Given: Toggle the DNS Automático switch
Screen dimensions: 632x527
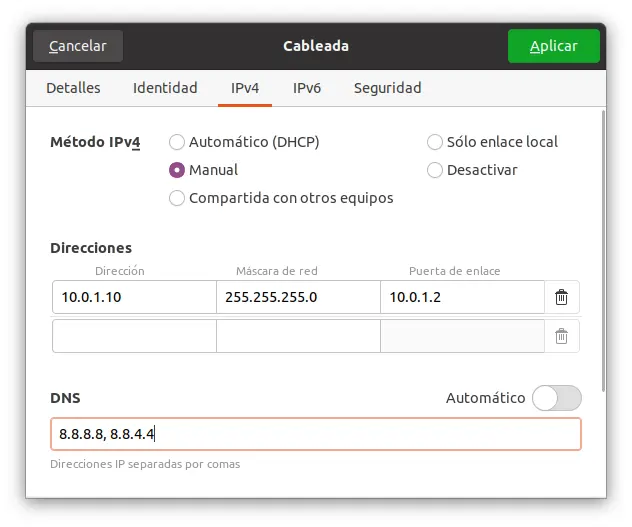Looking at the screenshot, I should (556, 398).
